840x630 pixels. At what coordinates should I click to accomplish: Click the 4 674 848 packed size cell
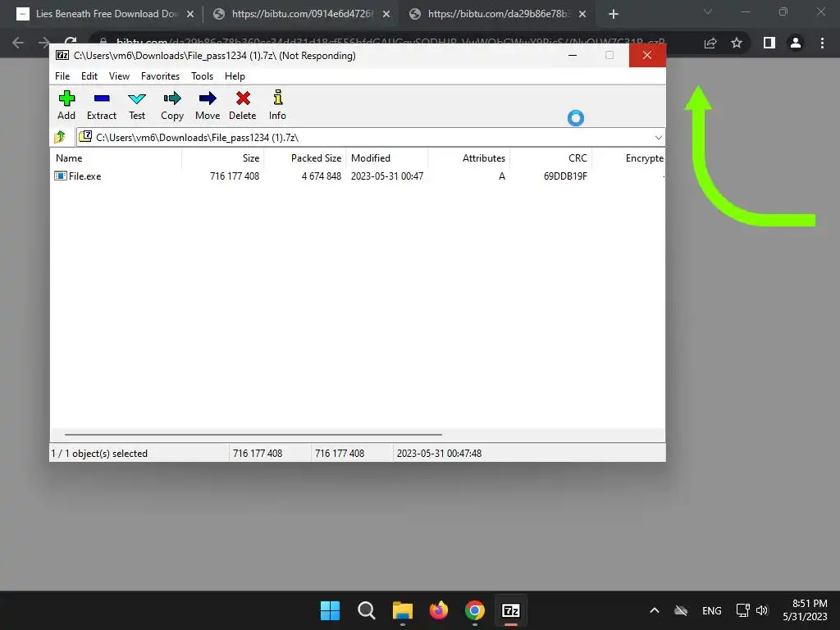(x=321, y=176)
